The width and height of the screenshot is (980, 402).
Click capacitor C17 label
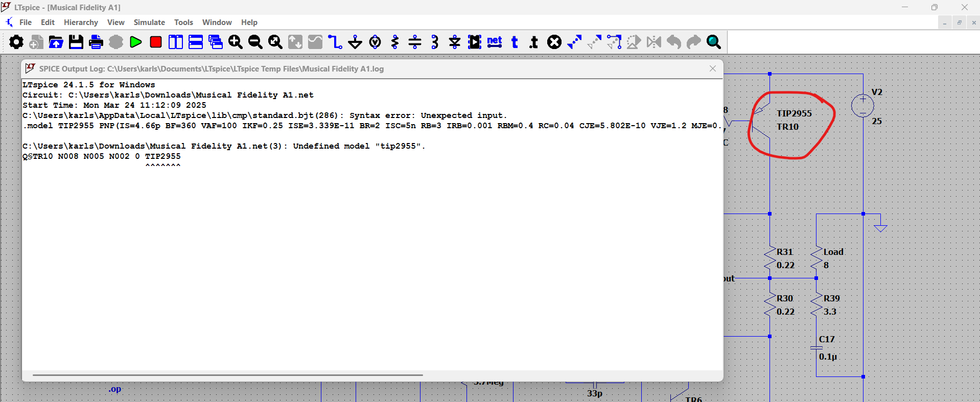tap(827, 339)
